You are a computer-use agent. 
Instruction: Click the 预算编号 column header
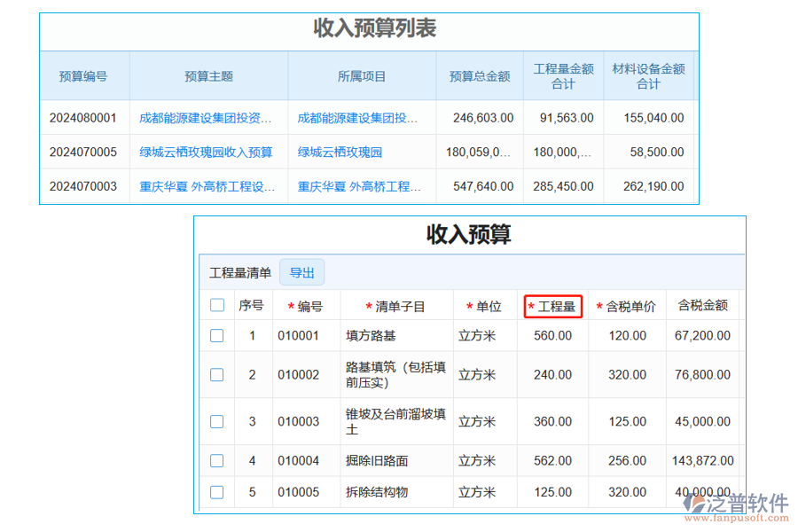click(x=84, y=75)
